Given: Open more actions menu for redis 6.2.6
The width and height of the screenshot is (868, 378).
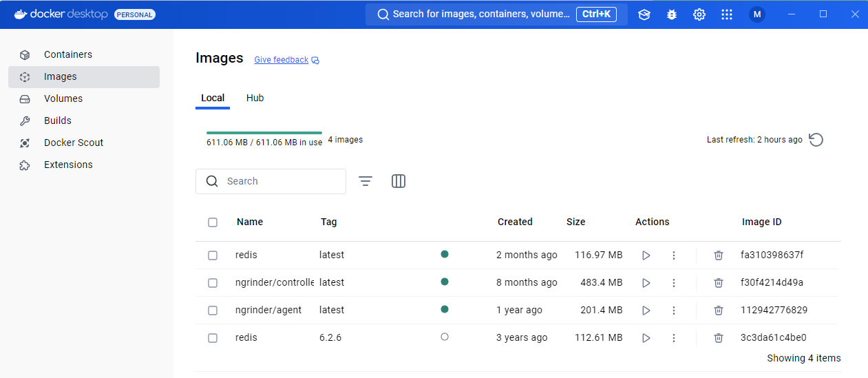Looking at the screenshot, I should [674, 338].
